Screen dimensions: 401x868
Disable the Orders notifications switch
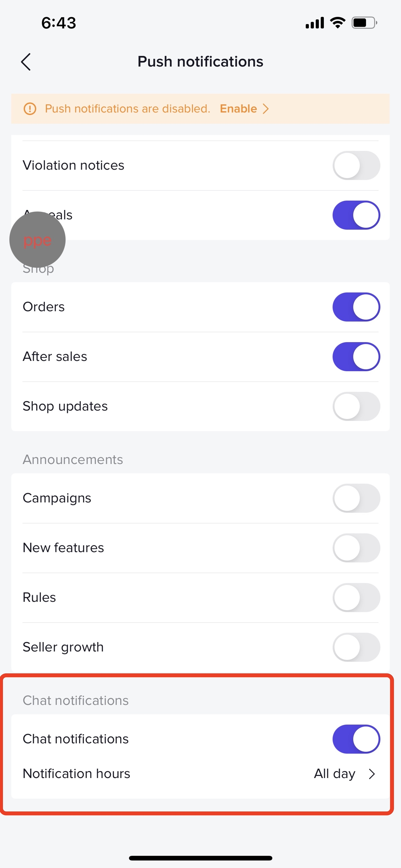pyautogui.click(x=356, y=307)
